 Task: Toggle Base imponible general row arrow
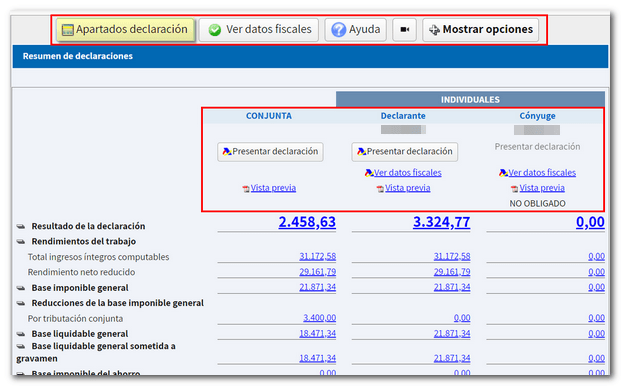(x=21, y=288)
